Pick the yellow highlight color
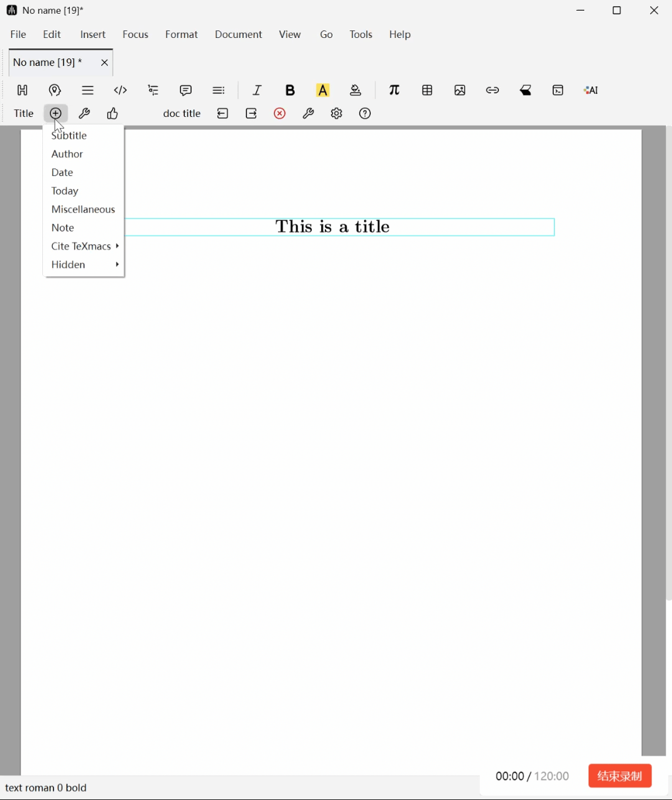672x800 pixels. coord(323,90)
